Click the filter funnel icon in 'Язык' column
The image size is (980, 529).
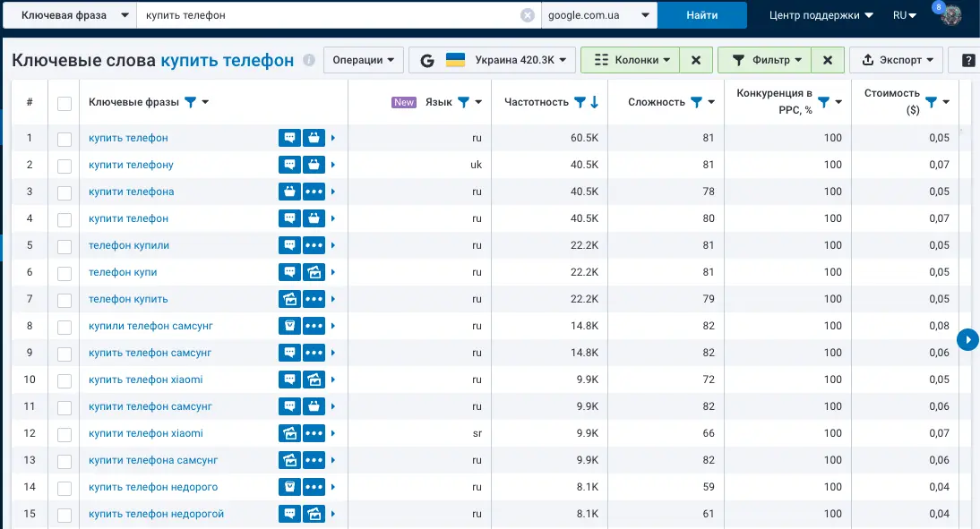[x=463, y=102]
